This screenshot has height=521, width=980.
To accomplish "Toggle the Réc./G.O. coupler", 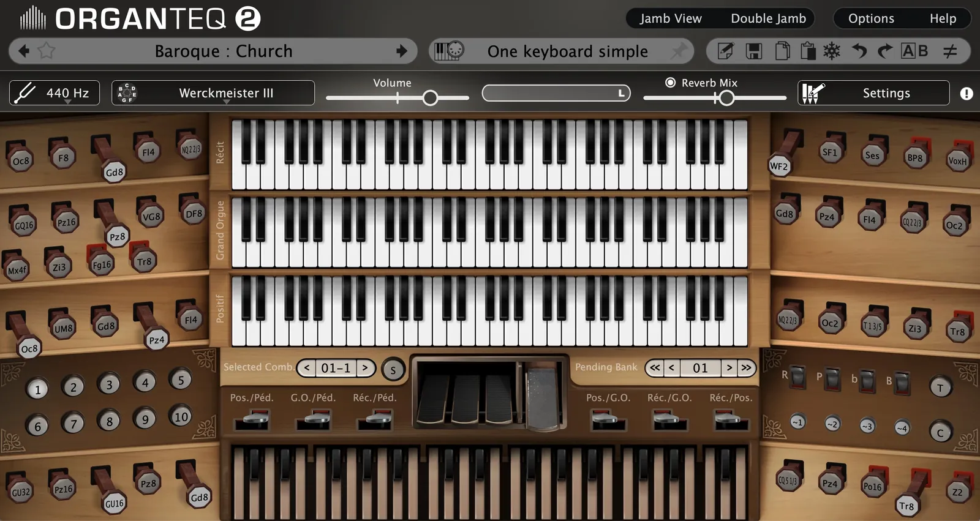I will pos(669,421).
